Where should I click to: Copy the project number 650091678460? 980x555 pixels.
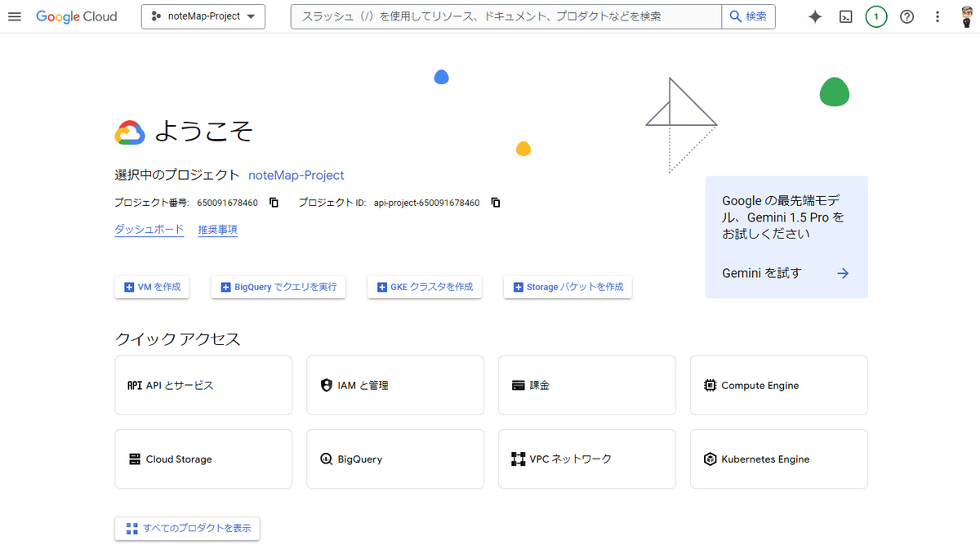[274, 203]
